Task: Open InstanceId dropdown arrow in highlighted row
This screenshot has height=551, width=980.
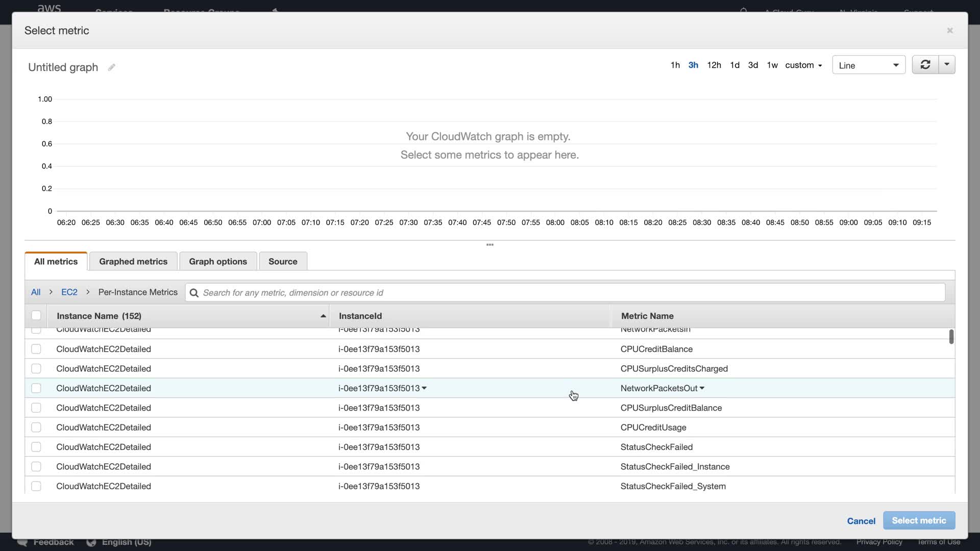Action: click(424, 388)
